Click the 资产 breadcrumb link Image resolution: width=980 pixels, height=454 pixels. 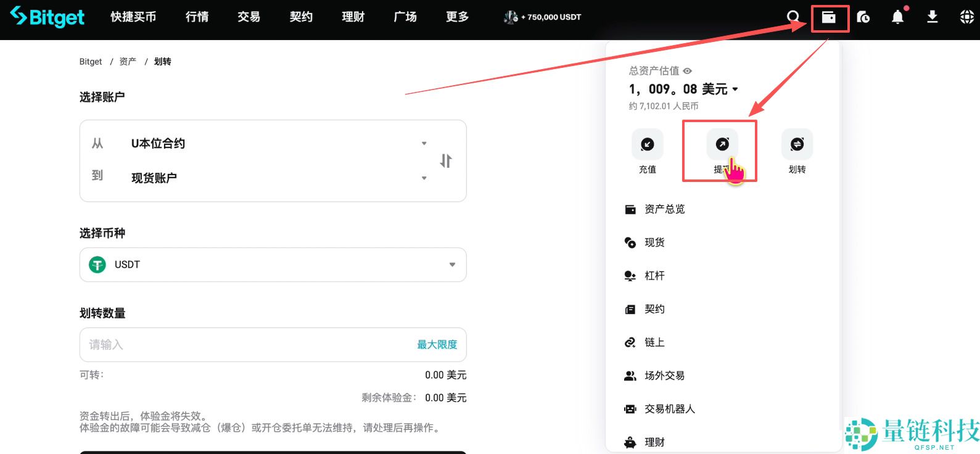pos(128,62)
